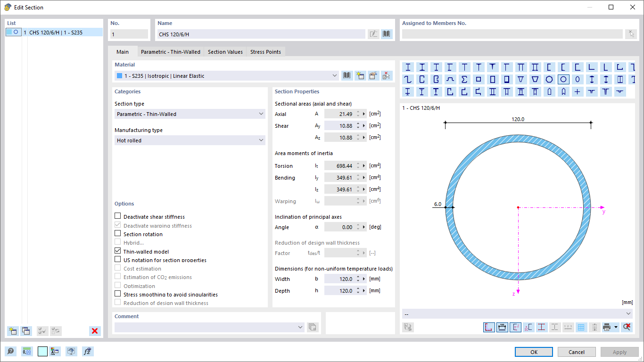Open the print options arrow
This screenshot has width=644, height=362.
616,327
